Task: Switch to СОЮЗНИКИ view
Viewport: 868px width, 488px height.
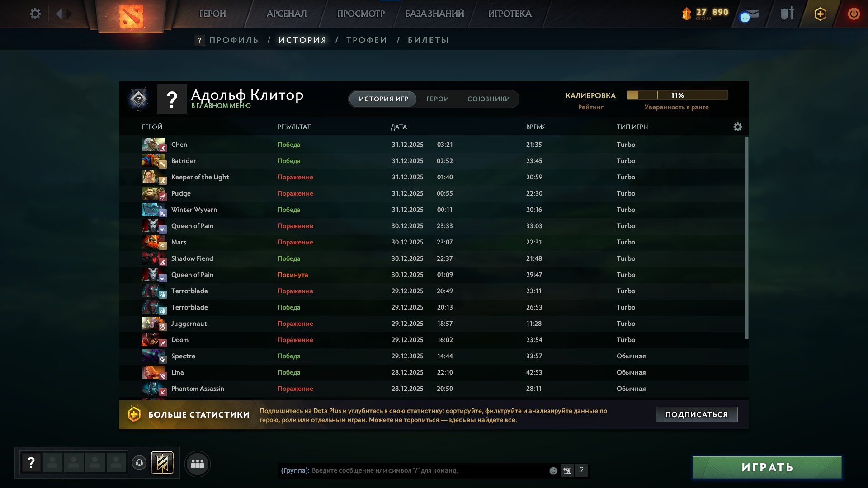Action: 488,99
